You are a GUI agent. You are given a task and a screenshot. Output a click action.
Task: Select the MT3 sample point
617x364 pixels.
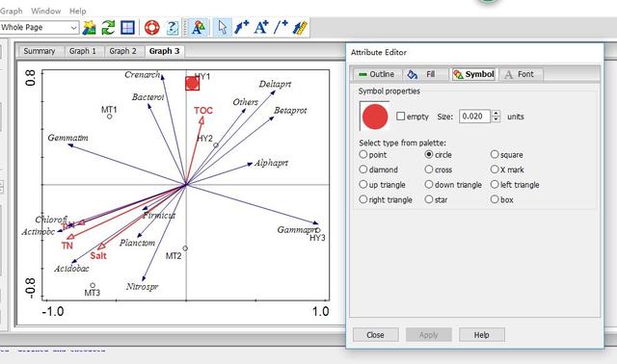93,285
